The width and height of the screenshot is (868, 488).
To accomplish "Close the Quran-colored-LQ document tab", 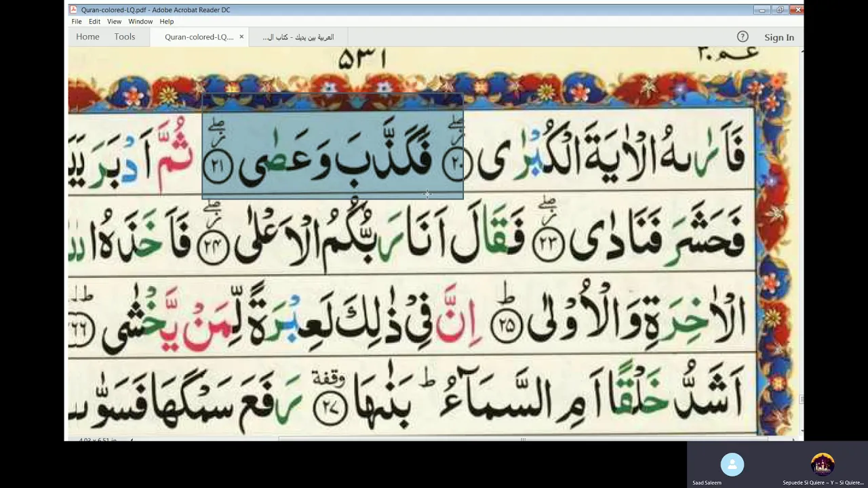I will 241,37.
